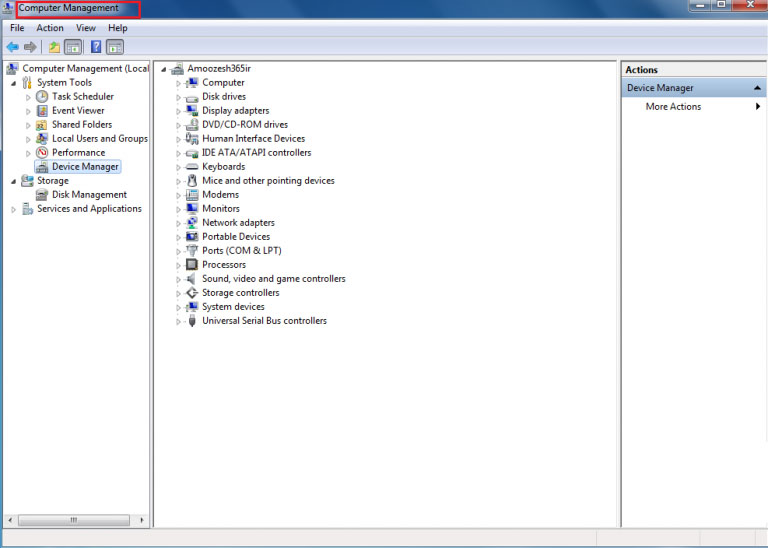Click the Forward arrow toolbar icon
This screenshot has height=548, width=768.
pyautogui.click(x=30, y=48)
